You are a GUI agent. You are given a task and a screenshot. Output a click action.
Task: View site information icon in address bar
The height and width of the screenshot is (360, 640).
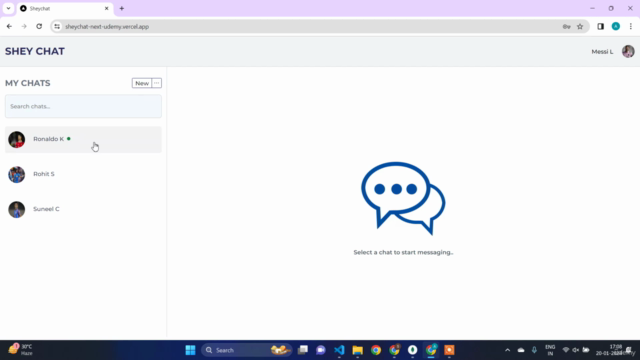coord(57,27)
